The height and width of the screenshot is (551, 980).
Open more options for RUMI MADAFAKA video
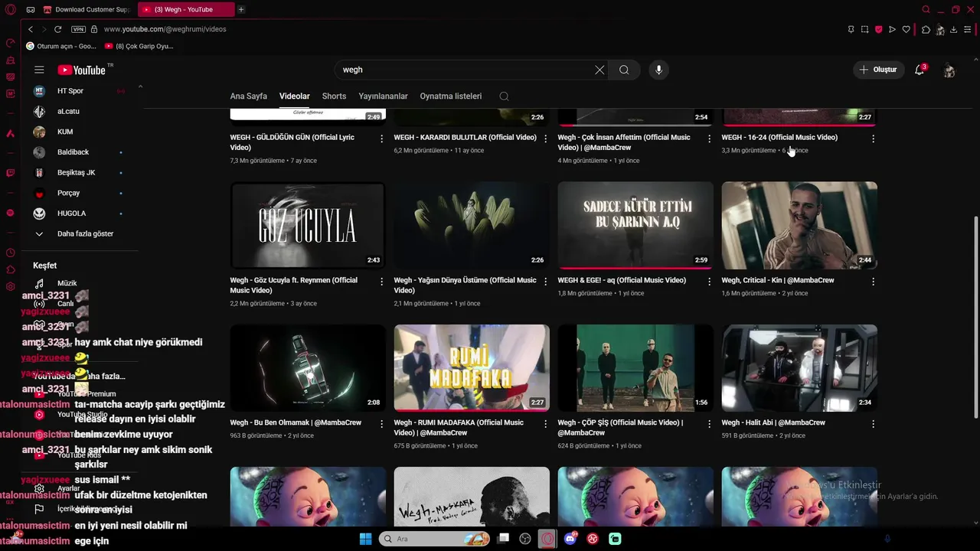pyautogui.click(x=545, y=424)
